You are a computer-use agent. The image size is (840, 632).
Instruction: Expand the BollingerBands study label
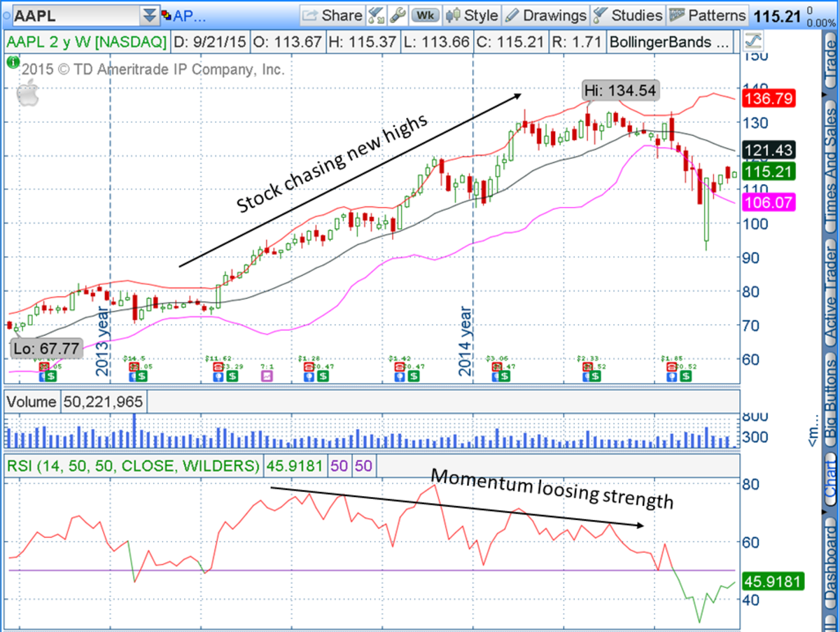coord(670,42)
